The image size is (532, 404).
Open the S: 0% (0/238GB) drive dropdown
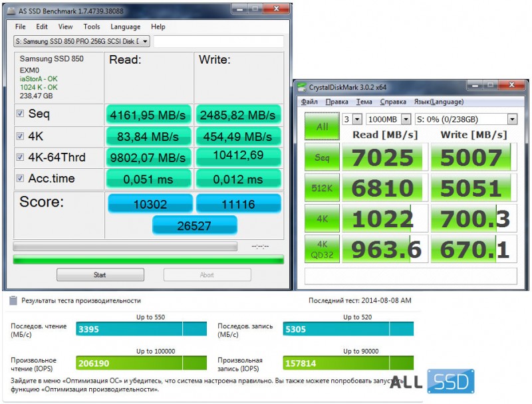click(466, 119)
